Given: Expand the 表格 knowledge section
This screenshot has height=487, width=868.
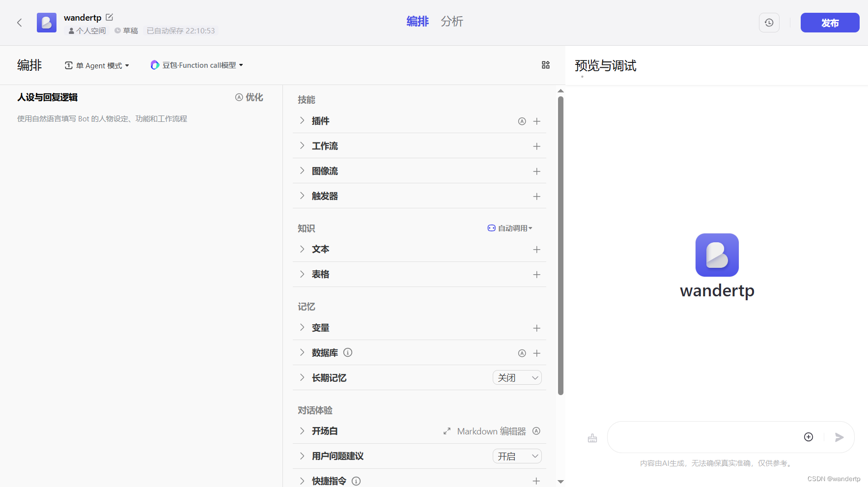Looking at the screenshot, I should coord(302,274).
